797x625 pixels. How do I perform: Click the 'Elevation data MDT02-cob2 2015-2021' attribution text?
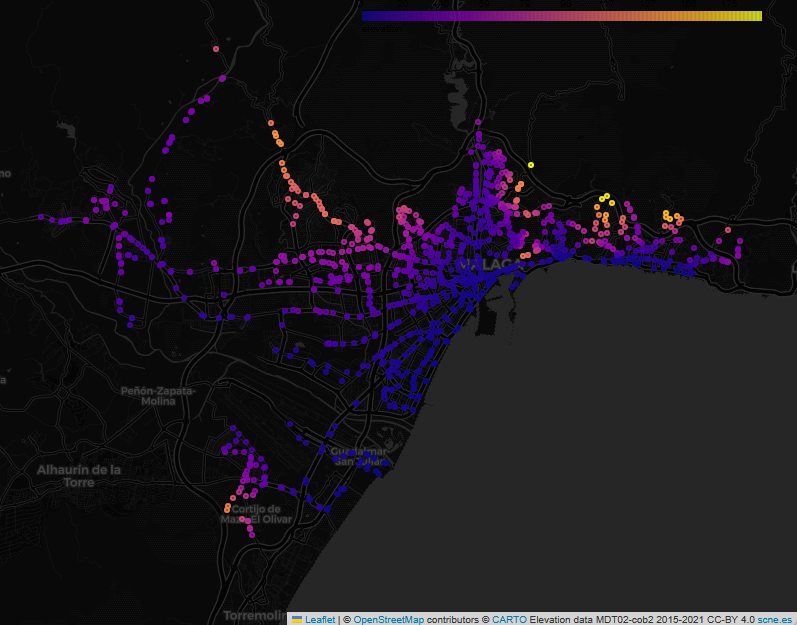coord(617,619)
